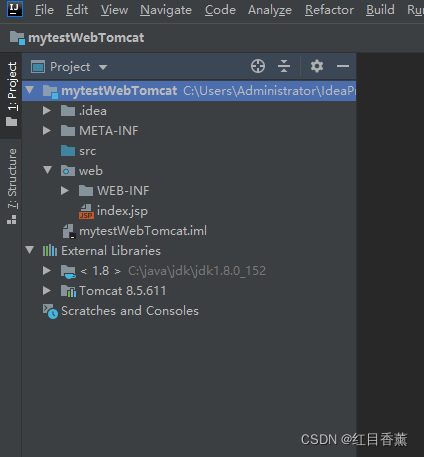Screen dimensions: 424x457
Task: Expand the .idea folder
Action: tap(47, 111)
